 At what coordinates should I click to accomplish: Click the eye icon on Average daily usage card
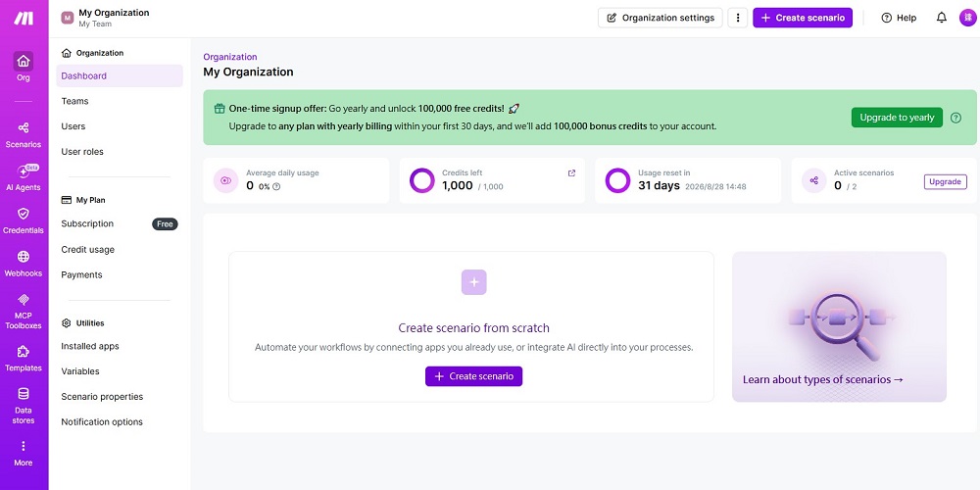pyautogui.click(x=226, y=180)
